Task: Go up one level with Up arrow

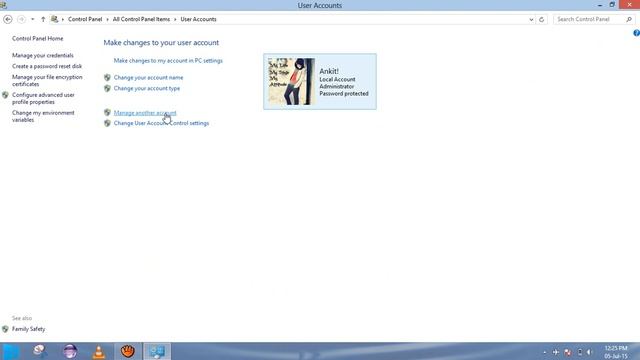Action: pyautogui.click(x=43, y=19)
